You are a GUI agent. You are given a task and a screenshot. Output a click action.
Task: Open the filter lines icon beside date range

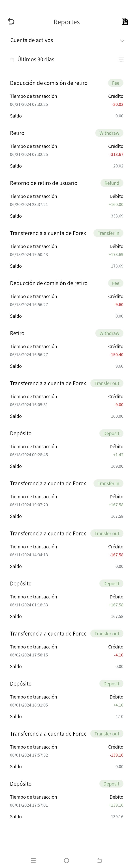pyautogui.click(x=121, y=59)
